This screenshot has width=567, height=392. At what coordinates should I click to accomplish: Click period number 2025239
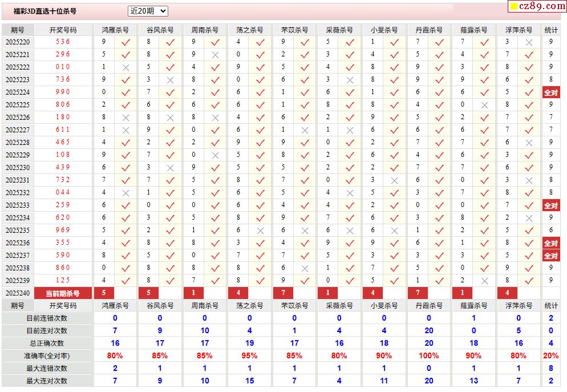coord(18,281)
